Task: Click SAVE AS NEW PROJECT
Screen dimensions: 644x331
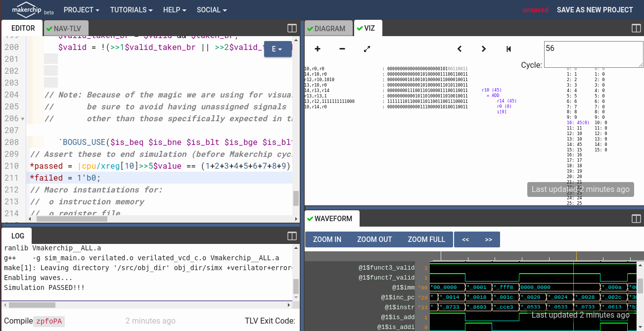Action: click(x=595, y=10)
